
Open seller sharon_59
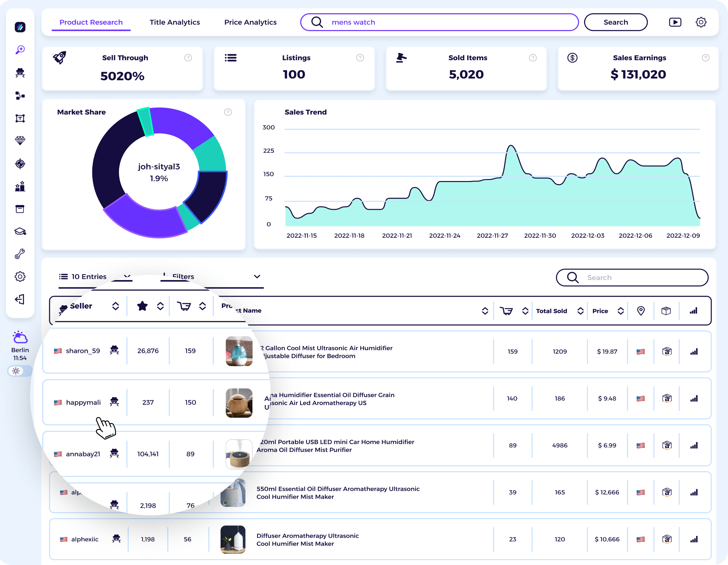[x=83, y=351]
